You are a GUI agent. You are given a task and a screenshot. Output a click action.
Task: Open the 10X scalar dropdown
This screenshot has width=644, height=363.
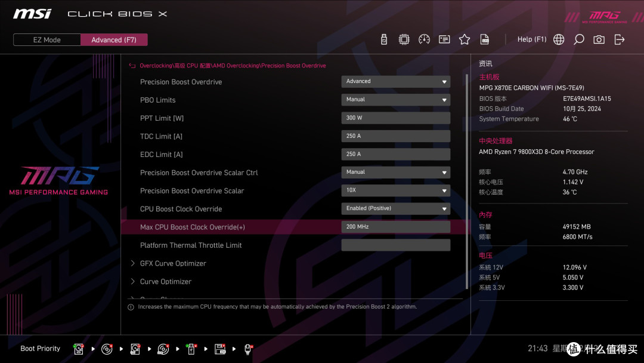(395, 190)
